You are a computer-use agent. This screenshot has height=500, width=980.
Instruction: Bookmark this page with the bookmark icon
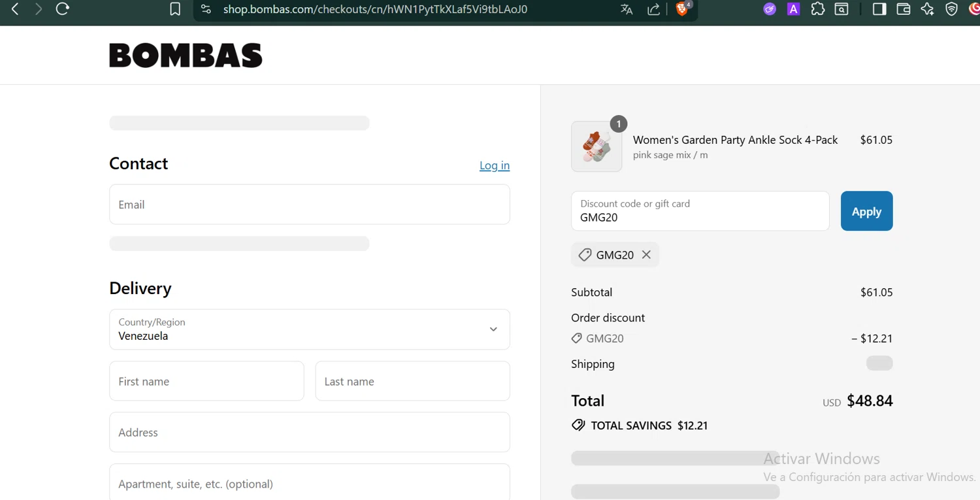175,9
